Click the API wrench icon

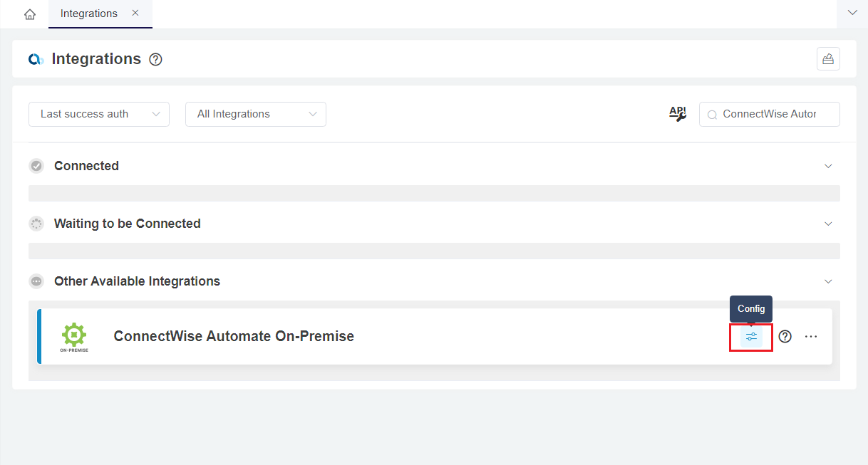click(677, 114)
